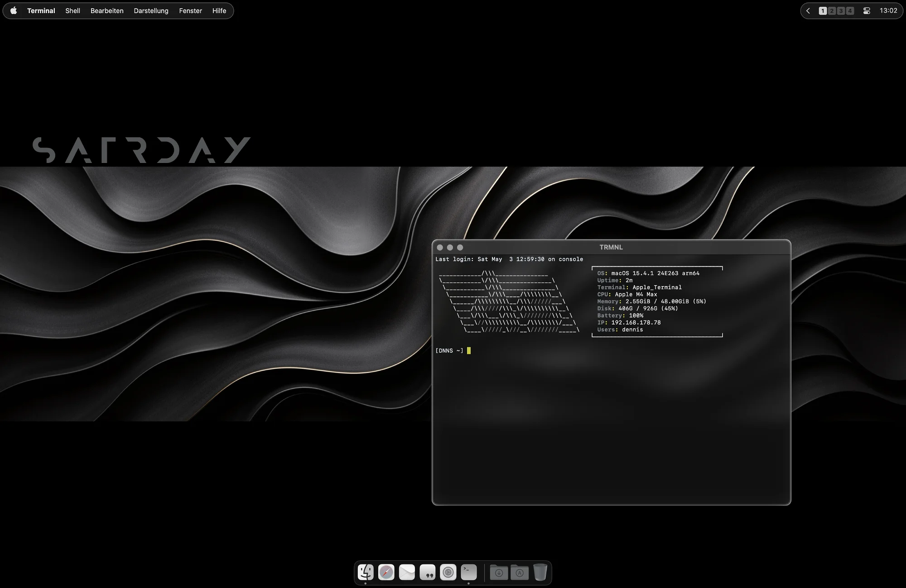
Task: Open the Mail app from the Dock
Action: [x=407, y=572]
